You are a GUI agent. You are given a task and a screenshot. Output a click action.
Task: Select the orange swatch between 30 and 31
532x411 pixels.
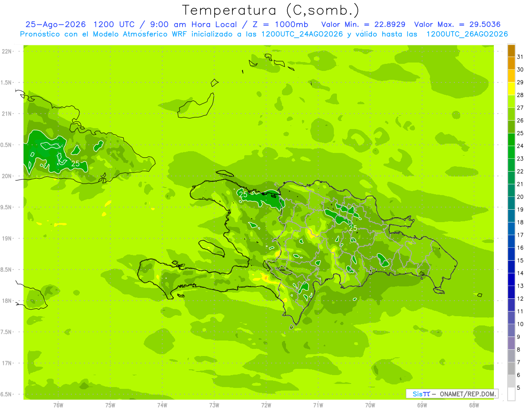pyautogui.click(x=511, y=63)
